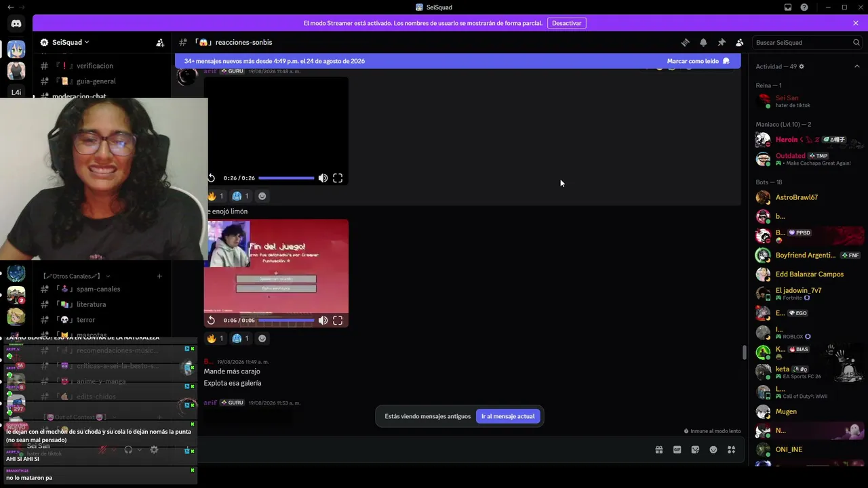Open GIF picker in message bar

coord(677,449)
